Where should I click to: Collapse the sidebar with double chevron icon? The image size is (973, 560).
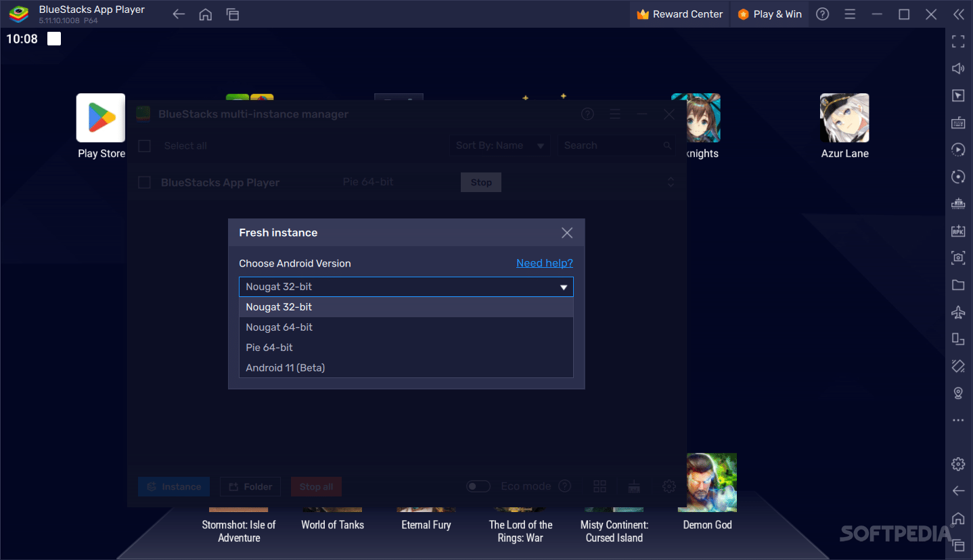(958, 14)
